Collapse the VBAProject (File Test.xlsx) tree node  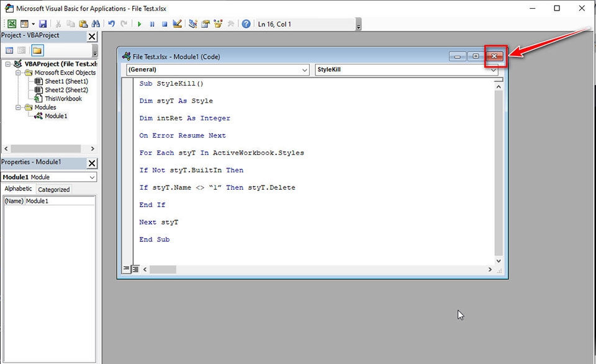7,64
